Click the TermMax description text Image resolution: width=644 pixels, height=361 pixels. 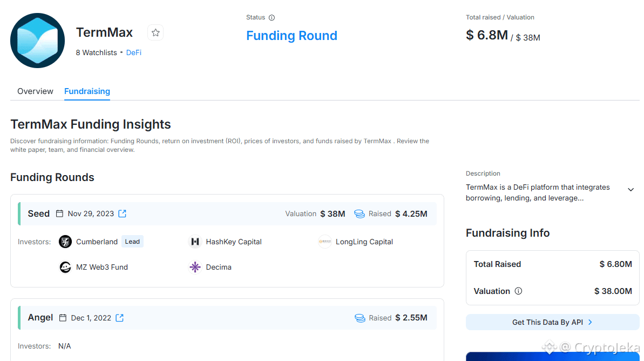[538, 193]
